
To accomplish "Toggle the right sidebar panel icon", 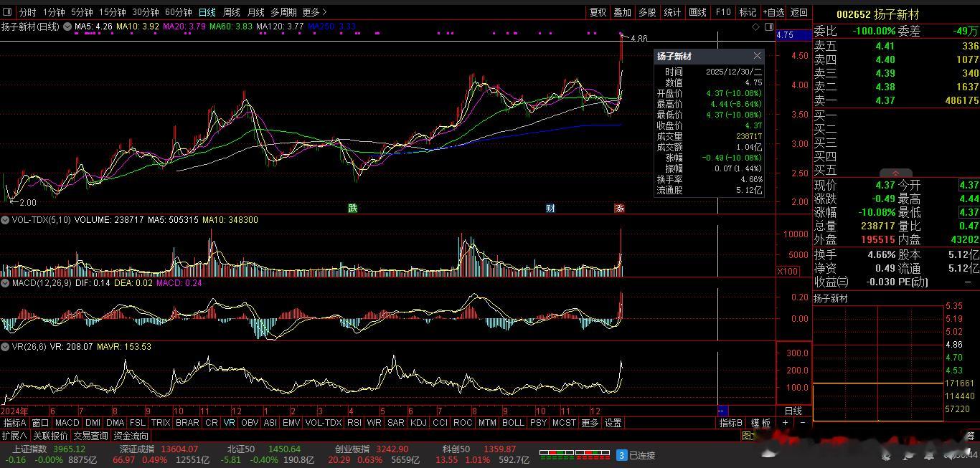I will point(768,27).
